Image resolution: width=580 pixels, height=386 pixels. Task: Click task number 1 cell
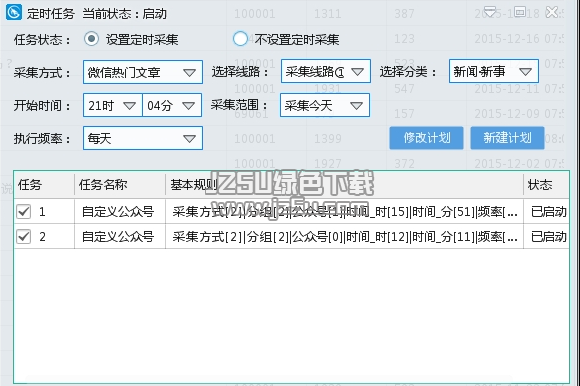tap(42, 212)
